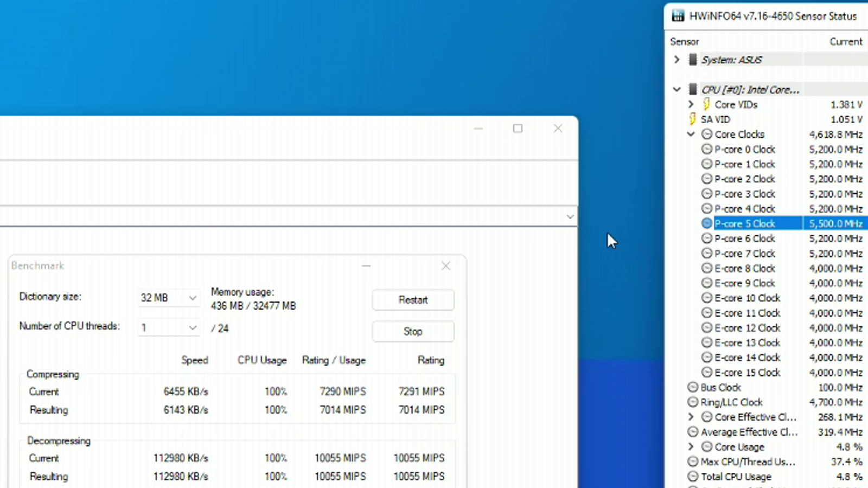Click the Sensor column header
The height and width of the screenshot is (488, 868).
[x=684, y=42]
